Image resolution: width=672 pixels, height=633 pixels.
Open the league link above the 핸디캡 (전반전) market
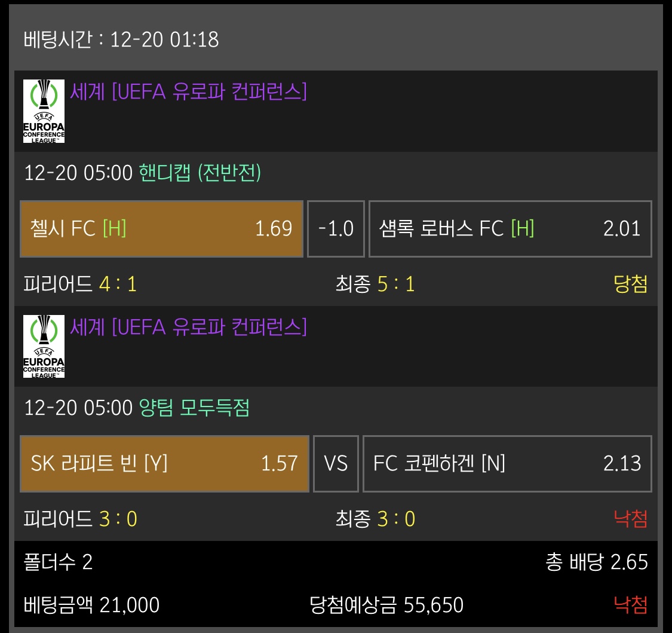[x=188, y=91]
